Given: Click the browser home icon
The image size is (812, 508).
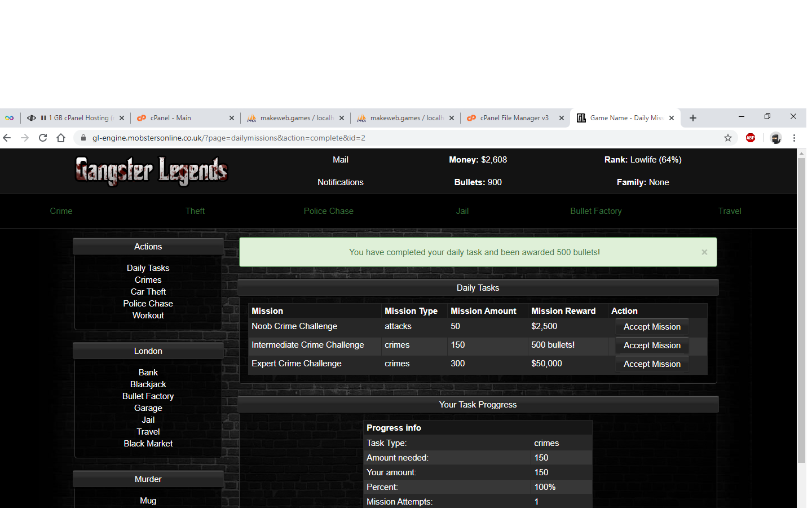Looking at the screenshot, I should 61,138.
